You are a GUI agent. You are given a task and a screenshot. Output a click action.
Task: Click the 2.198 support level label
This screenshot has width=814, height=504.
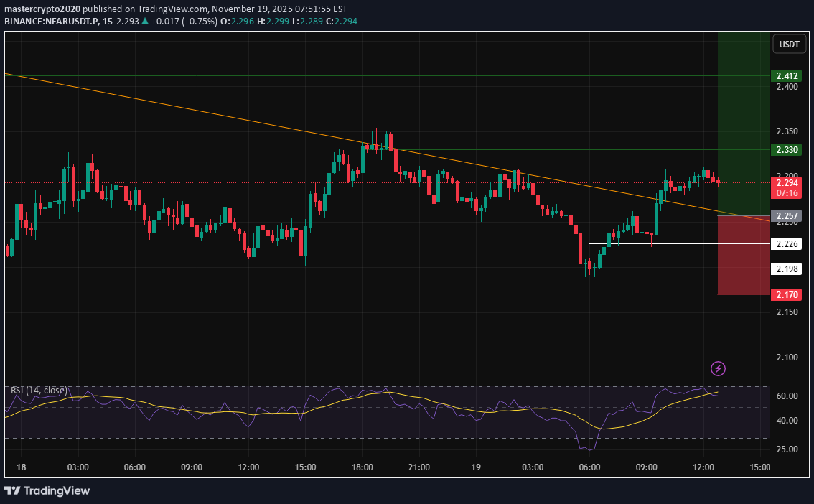coord(787,269)
